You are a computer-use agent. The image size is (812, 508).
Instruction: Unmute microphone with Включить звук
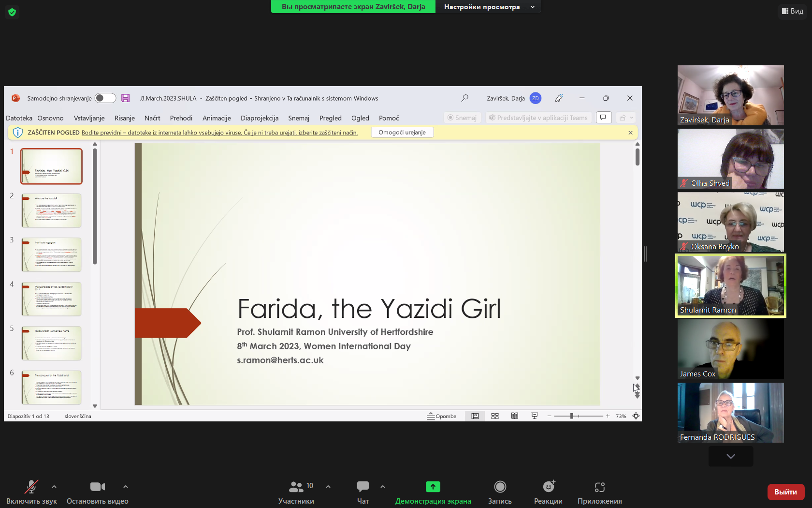31,487
